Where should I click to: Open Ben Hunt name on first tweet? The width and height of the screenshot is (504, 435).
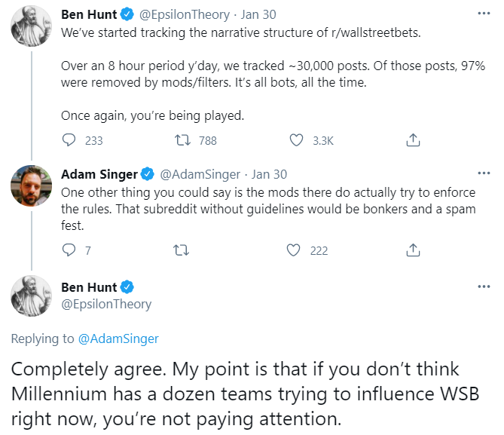coord(89,14)
